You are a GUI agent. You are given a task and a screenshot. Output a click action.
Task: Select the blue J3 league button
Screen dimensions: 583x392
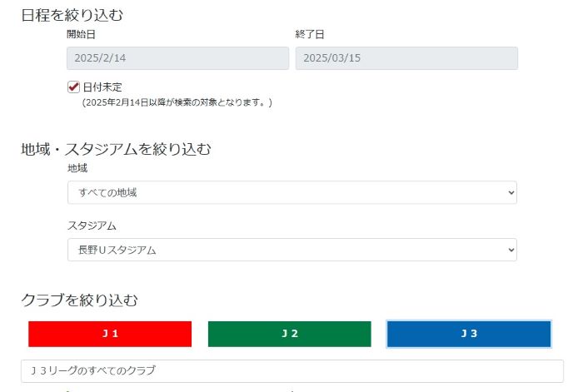pos(469,334)
